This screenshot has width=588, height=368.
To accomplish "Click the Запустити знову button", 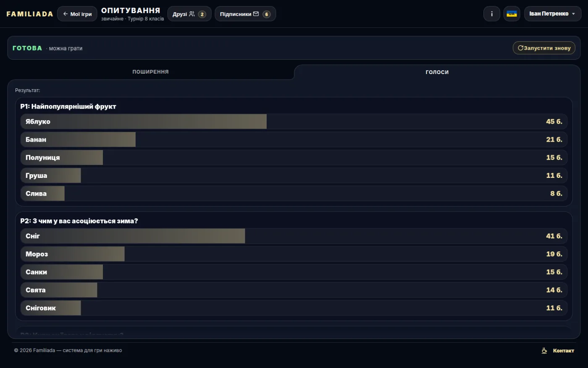I will coord(544,48).
